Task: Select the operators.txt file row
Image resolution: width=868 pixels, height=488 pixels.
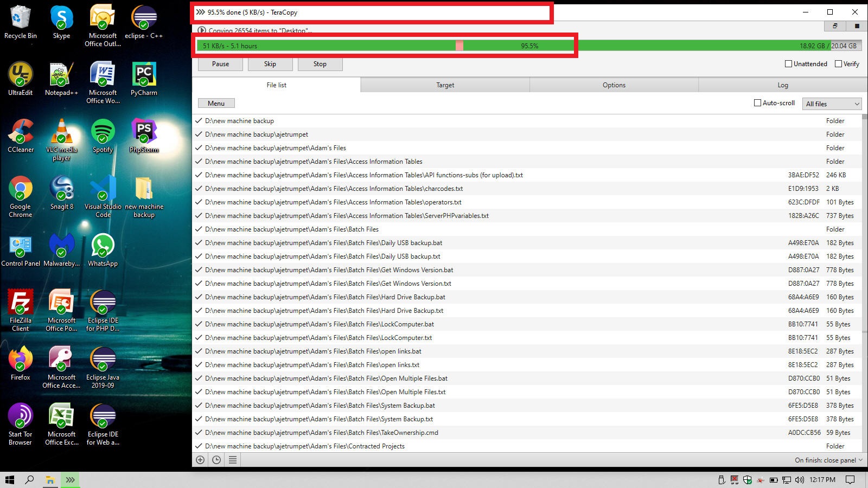Action: click(x=527, y=202)
